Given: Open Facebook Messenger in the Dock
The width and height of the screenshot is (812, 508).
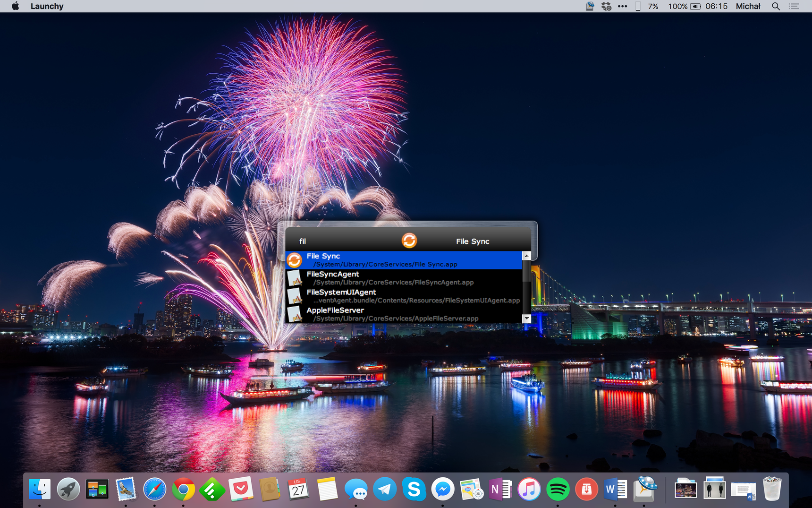Looking at the screenshot, I should click(x=442, y=489).
